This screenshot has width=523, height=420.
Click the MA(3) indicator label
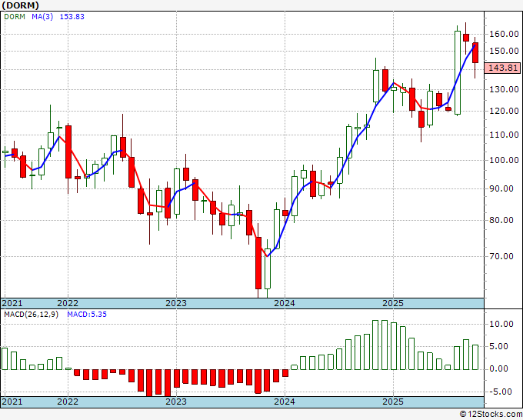[42, 17]
